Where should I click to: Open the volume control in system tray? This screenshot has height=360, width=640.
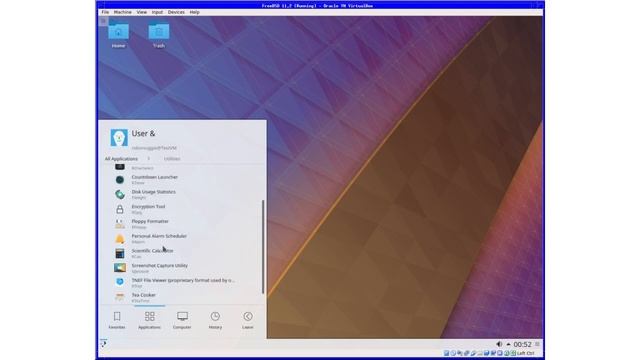pos(499,344)
